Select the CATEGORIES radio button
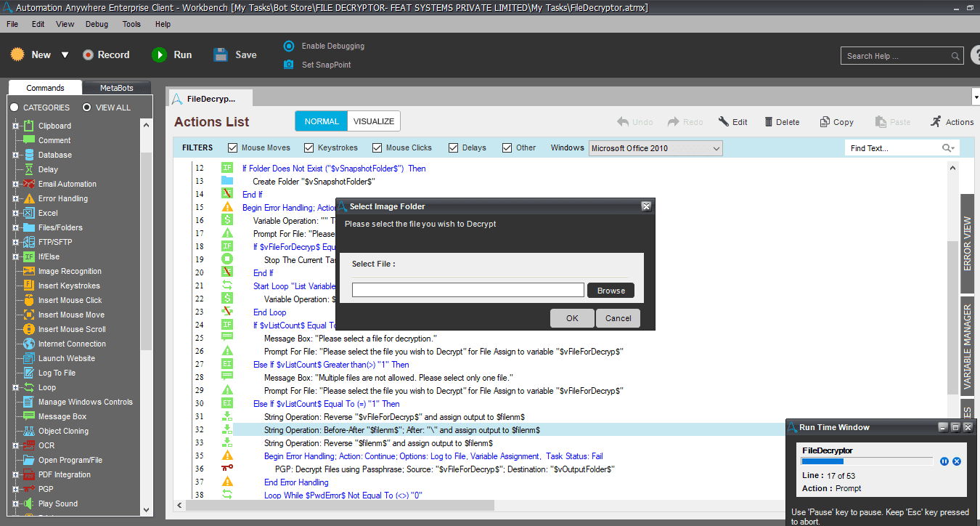The width and height of the screenshot is (980, 526). tap(15, 108)
